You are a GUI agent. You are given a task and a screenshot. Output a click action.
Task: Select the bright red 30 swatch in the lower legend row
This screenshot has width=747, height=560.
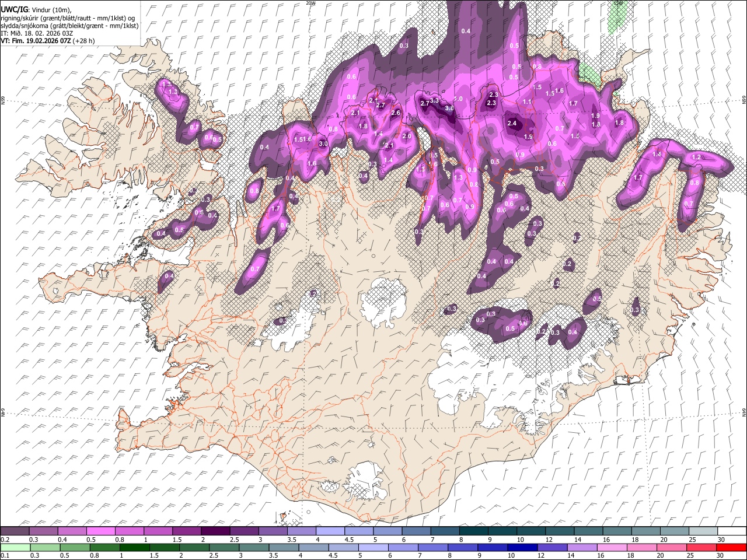731,547
